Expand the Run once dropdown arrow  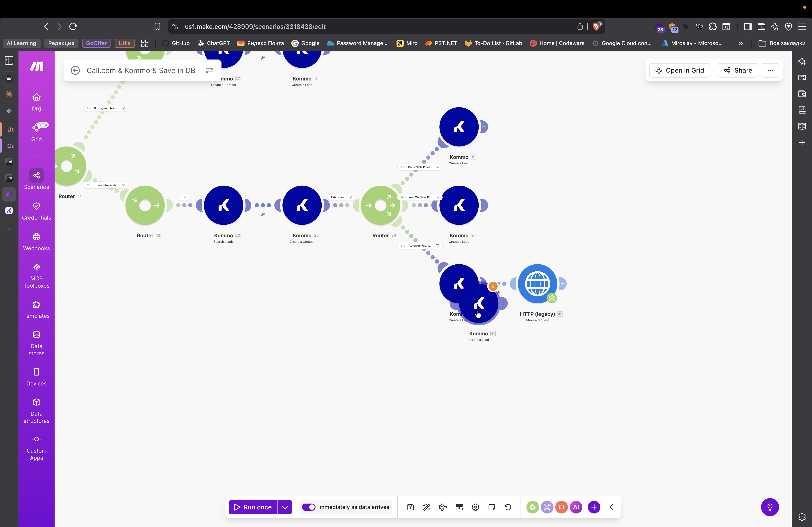point(285,507)
